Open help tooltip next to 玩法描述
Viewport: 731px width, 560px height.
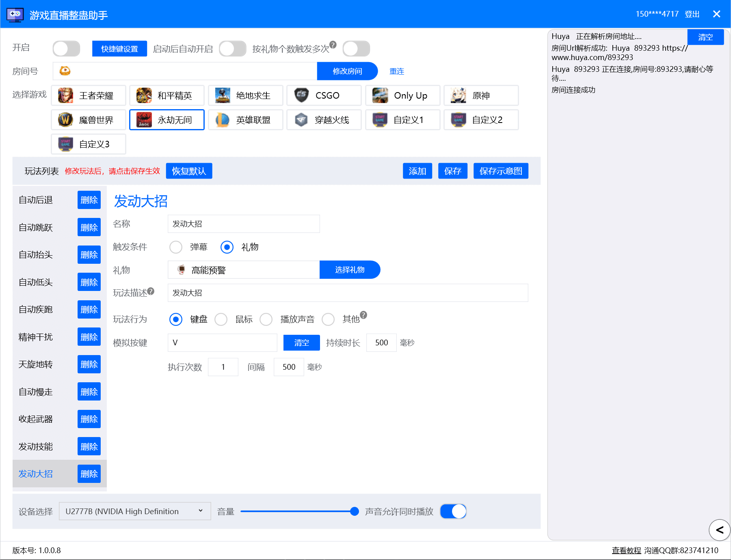(151, 291)
